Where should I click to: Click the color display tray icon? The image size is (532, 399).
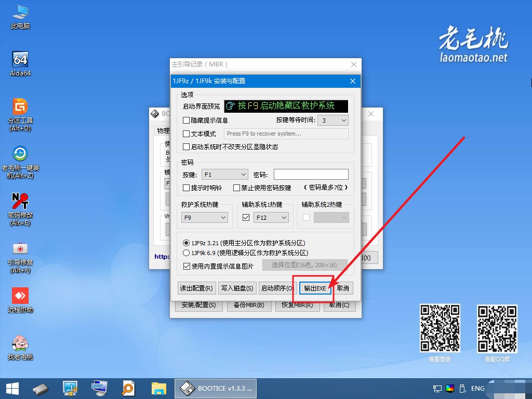pyautogui.click(x=450, y=389)
